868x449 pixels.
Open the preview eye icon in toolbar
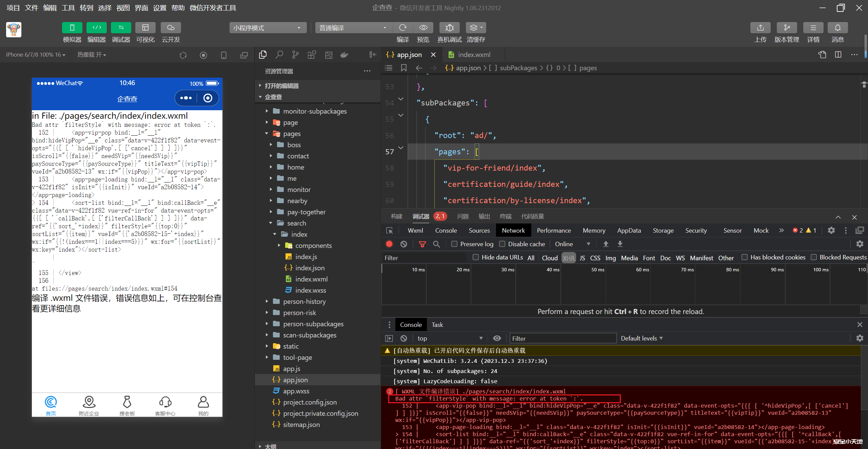point(423,28)
